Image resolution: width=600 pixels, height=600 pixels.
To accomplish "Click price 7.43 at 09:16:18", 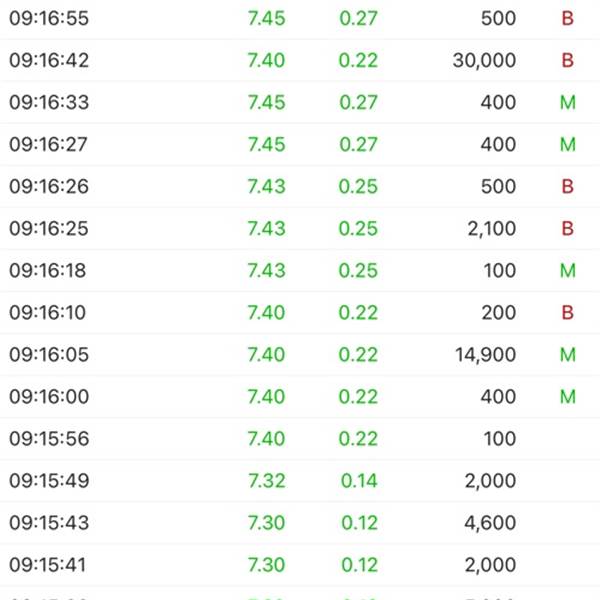I will [x=266, y=271].
